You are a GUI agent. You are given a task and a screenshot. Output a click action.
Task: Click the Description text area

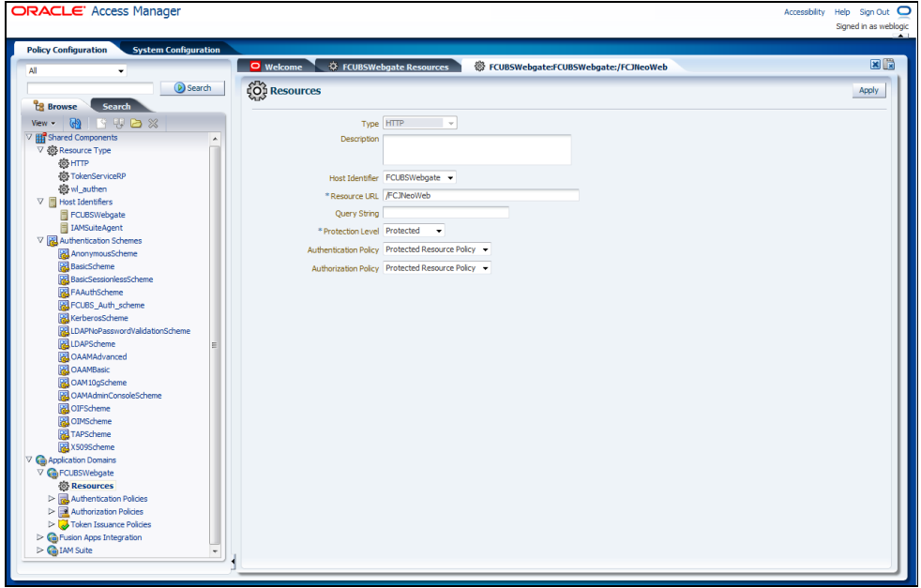pyautogui.click(x=477, y=150)
